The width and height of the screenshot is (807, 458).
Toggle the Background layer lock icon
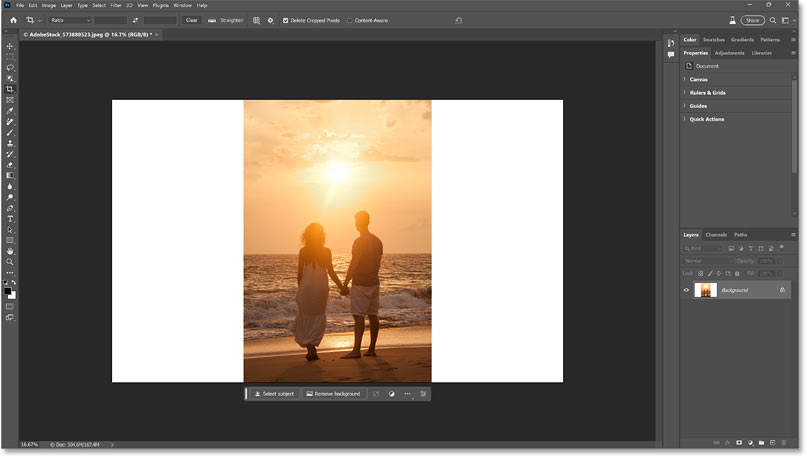(782, 290)
